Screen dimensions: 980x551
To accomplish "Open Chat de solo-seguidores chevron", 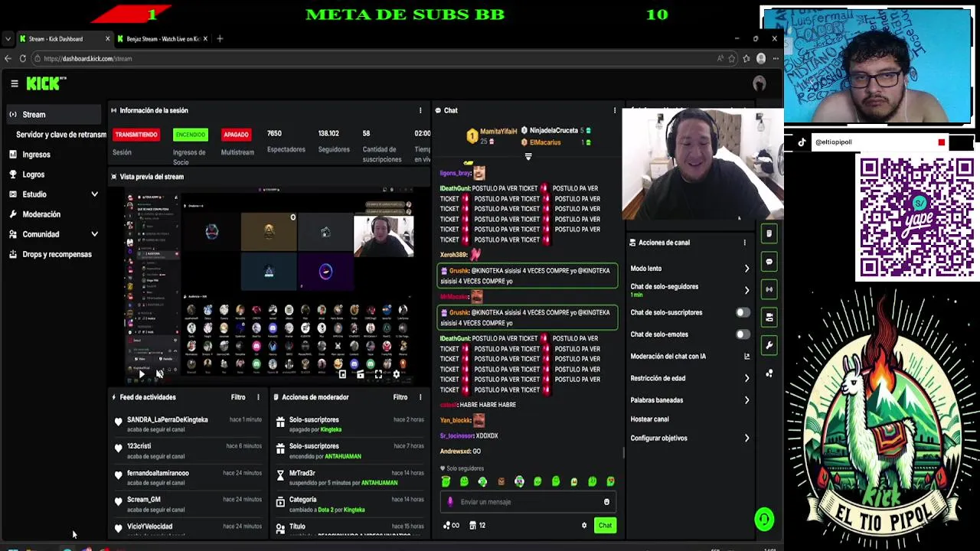I will coord(746,290).
